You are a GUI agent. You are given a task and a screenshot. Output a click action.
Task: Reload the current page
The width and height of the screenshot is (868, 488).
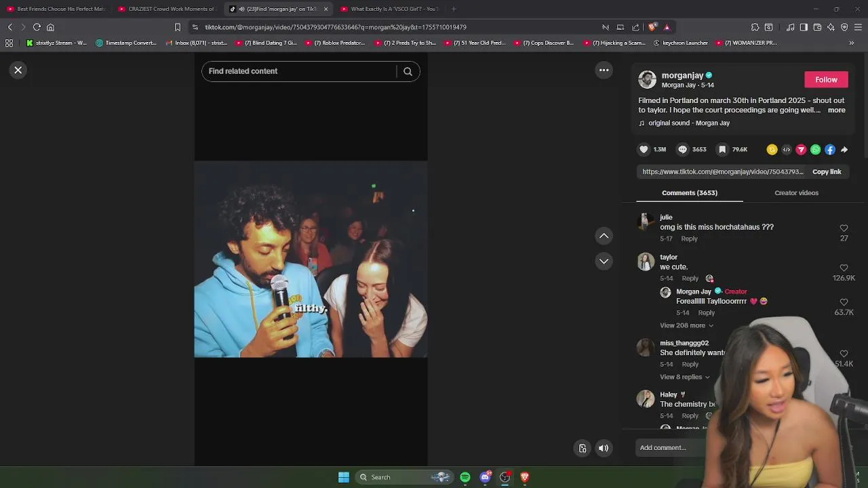(37, 27)
